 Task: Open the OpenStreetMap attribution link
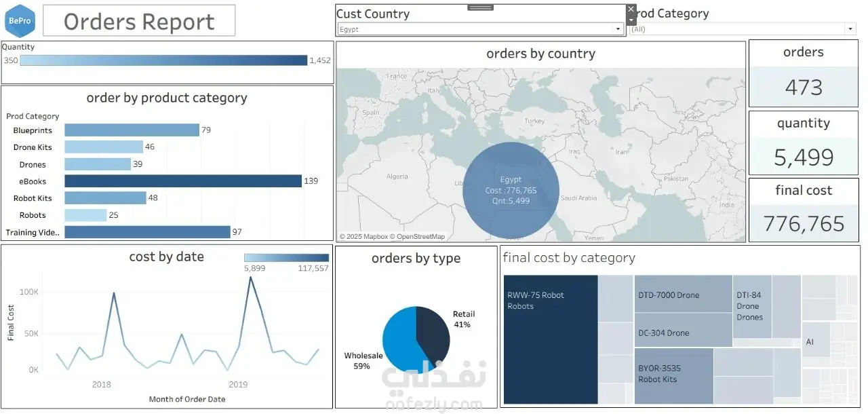click(420, 237)
